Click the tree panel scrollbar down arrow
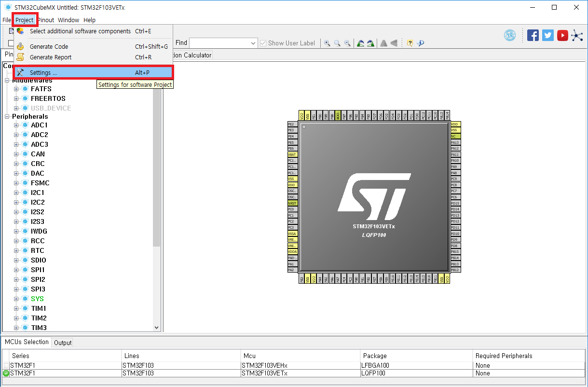This screenshot has height=387, width=588. (x=156, y=327)
